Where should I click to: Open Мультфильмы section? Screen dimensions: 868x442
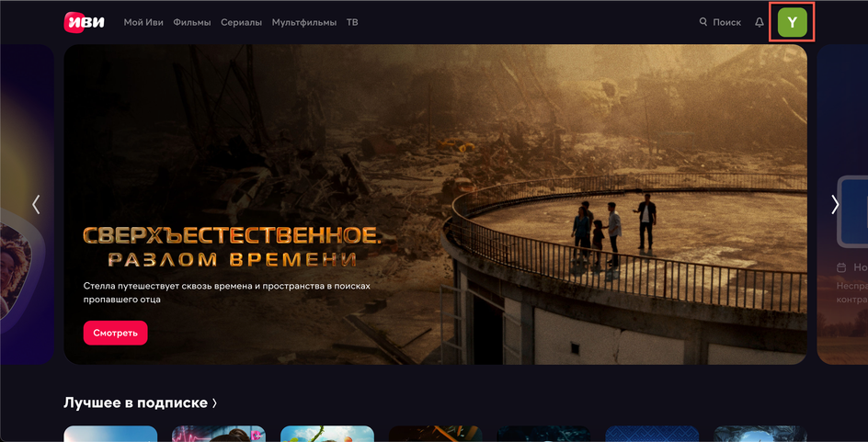(x=304, y=23)
